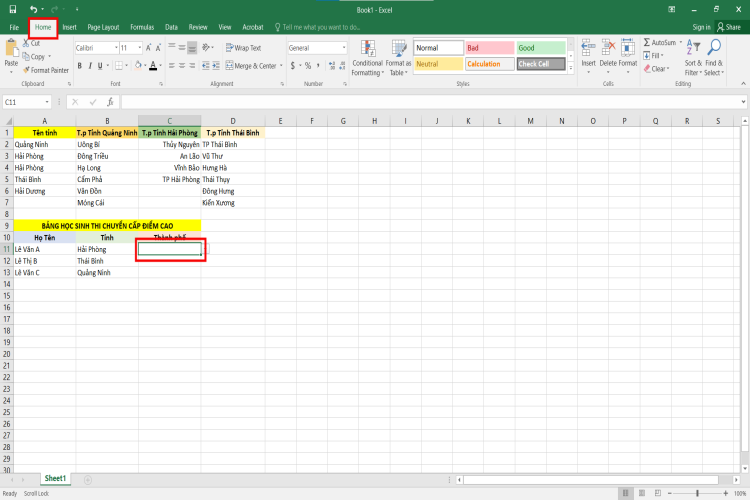Apply the red Font Color A
750x500 pixels.
153,66
